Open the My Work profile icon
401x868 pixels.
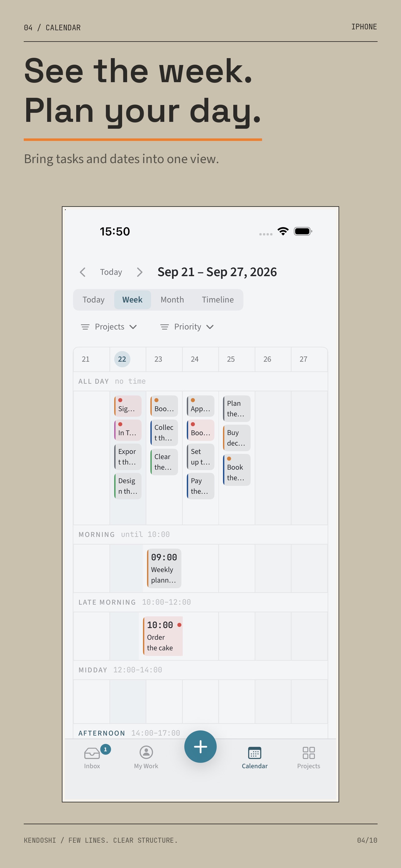tap(146, 752)
